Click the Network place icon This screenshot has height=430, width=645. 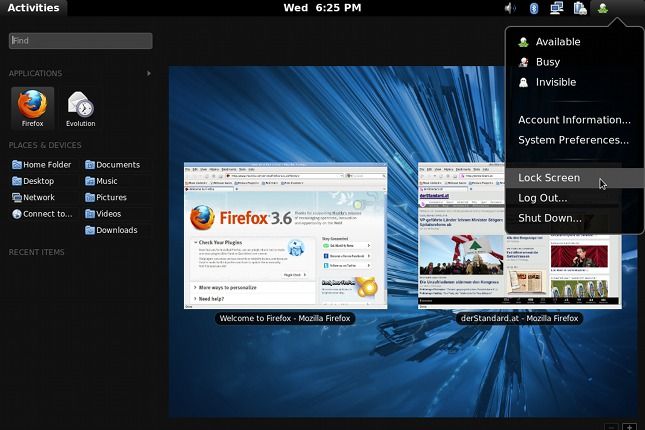17,198
